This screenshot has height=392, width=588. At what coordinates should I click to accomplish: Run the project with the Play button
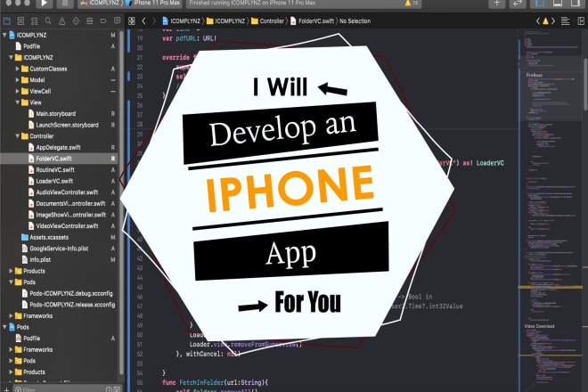click(x=44, y=4)
